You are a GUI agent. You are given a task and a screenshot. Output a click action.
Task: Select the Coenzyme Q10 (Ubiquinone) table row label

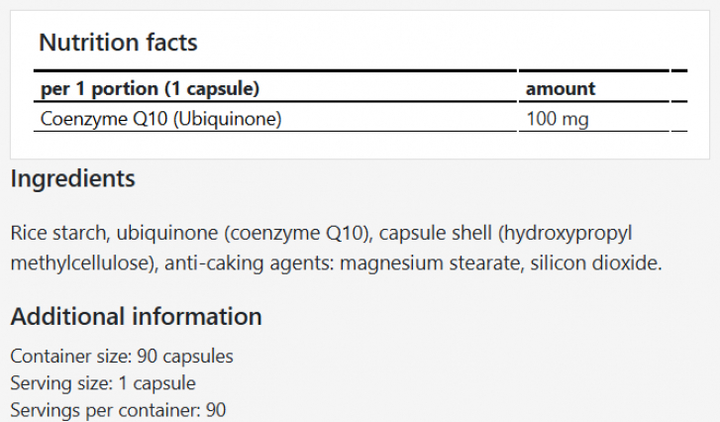pos(159,118)
